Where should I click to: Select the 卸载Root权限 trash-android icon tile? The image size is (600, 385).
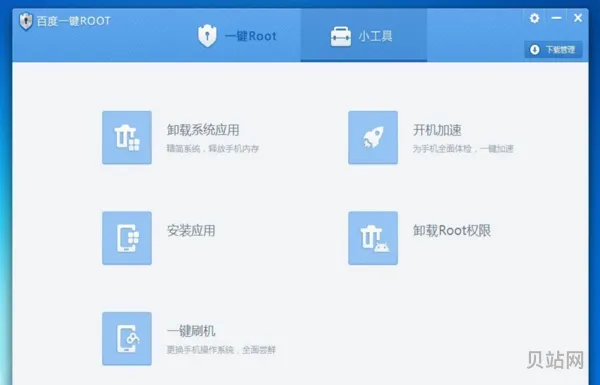[x=373, y=238]
